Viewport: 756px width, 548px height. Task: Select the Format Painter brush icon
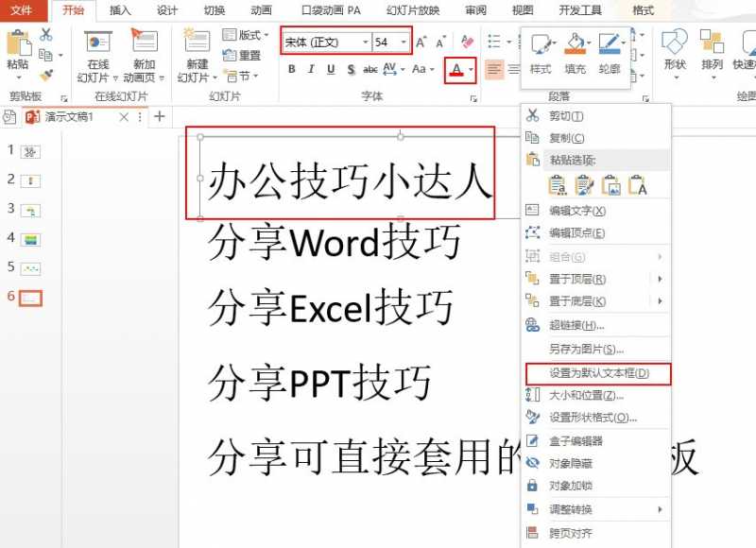pos(46,75)
